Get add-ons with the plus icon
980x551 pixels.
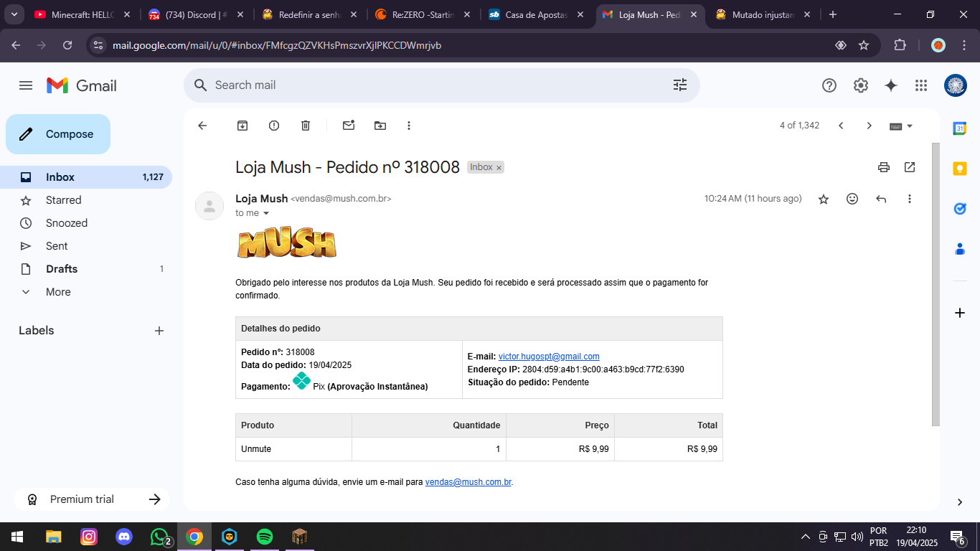tap(960, 313)
